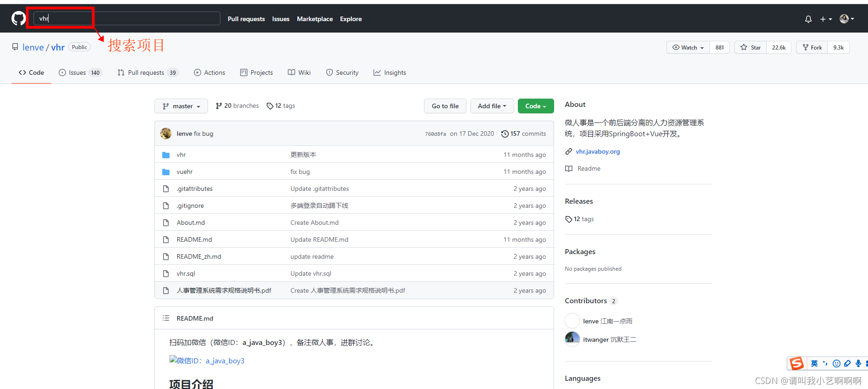View the 9.3k forks count
868x389 pixels.
(838, 47)
